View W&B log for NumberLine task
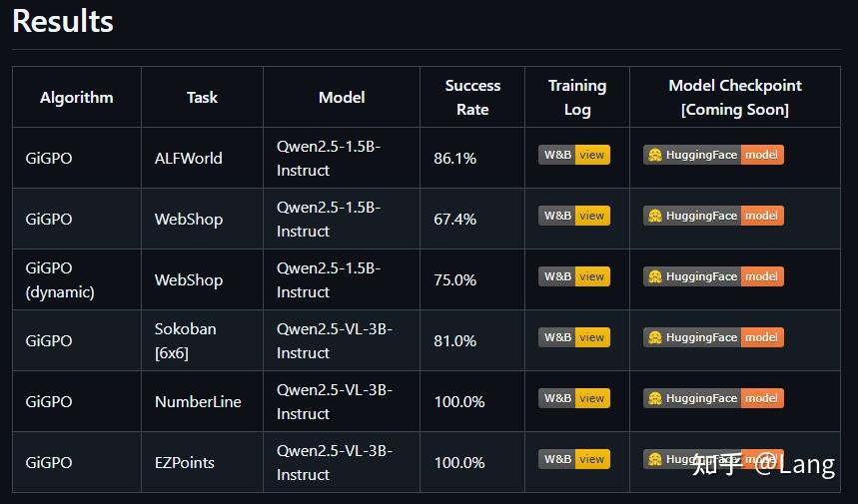The width and height of the screenshot is (858, 504). pos(574,398)
